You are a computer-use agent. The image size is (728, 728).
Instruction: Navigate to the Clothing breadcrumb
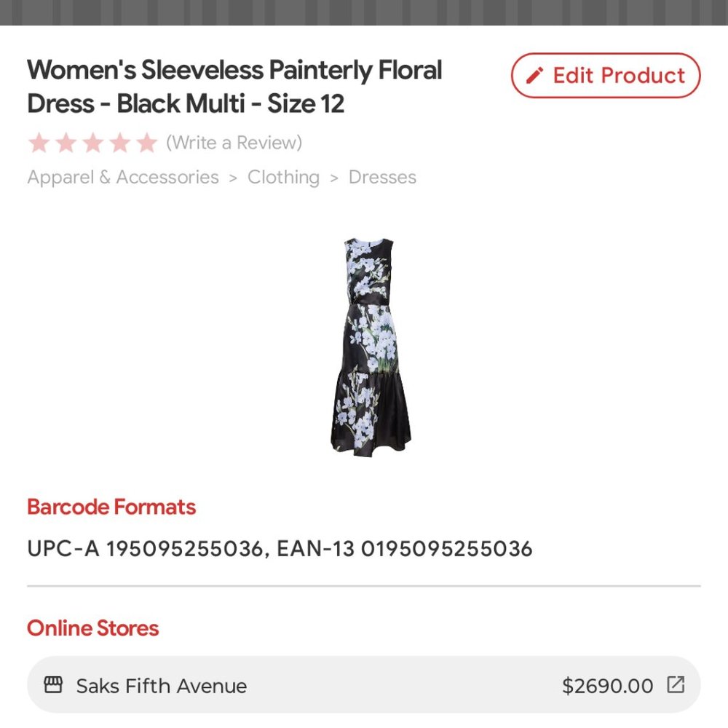point(283,178)
